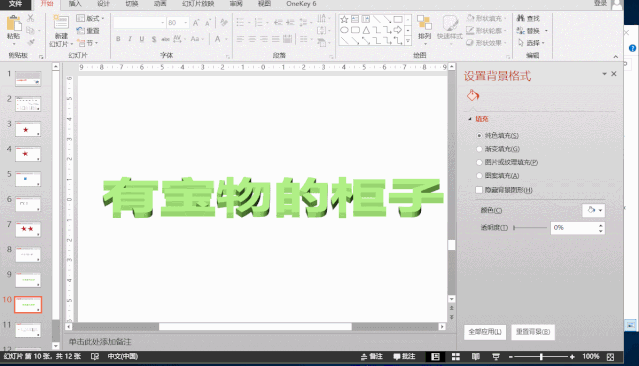The width and height of the screenshot is (639, 366).
Task: Switch to Reading view icon
Action: (476, 357)
